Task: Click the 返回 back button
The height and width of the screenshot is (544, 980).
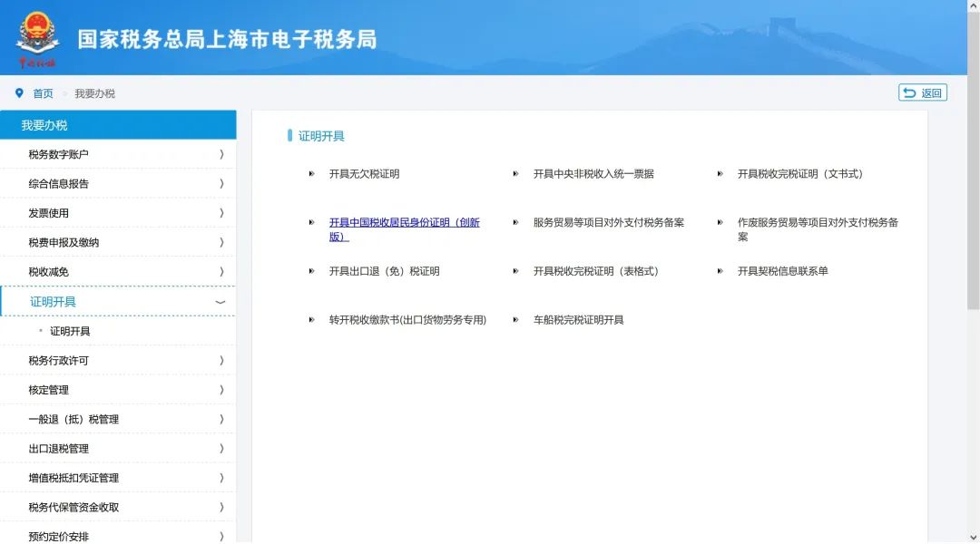Action: (x=923, y=92)
